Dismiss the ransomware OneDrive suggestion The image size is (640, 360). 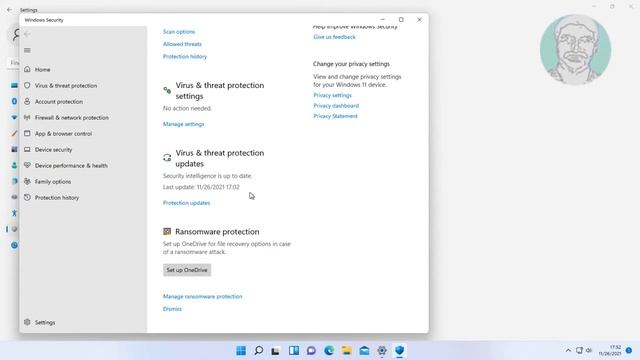pyautogui.click(x=172, y=309)
